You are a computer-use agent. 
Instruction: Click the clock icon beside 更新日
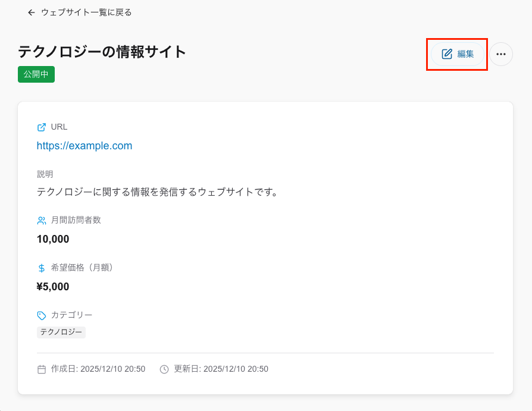[165, 369]
